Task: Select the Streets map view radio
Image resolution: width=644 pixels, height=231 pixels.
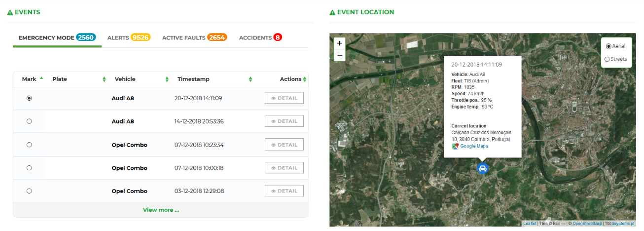Action: (x=607, y=59)
